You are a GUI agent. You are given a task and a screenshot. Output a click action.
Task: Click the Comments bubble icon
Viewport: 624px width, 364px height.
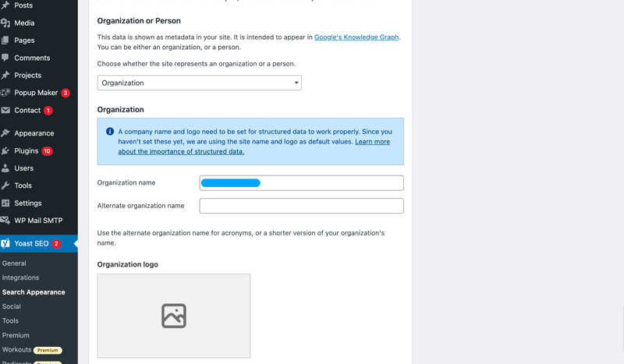click(x=5, y=58)
